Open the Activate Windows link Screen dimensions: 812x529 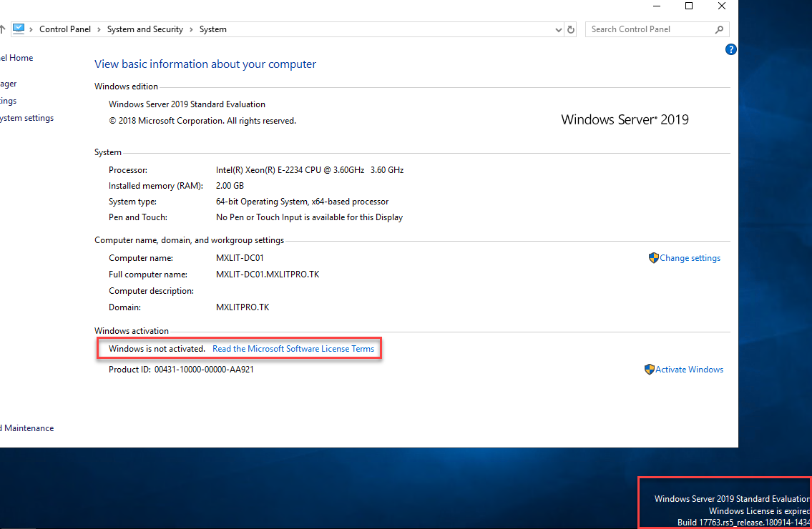[x=689, y=370]
